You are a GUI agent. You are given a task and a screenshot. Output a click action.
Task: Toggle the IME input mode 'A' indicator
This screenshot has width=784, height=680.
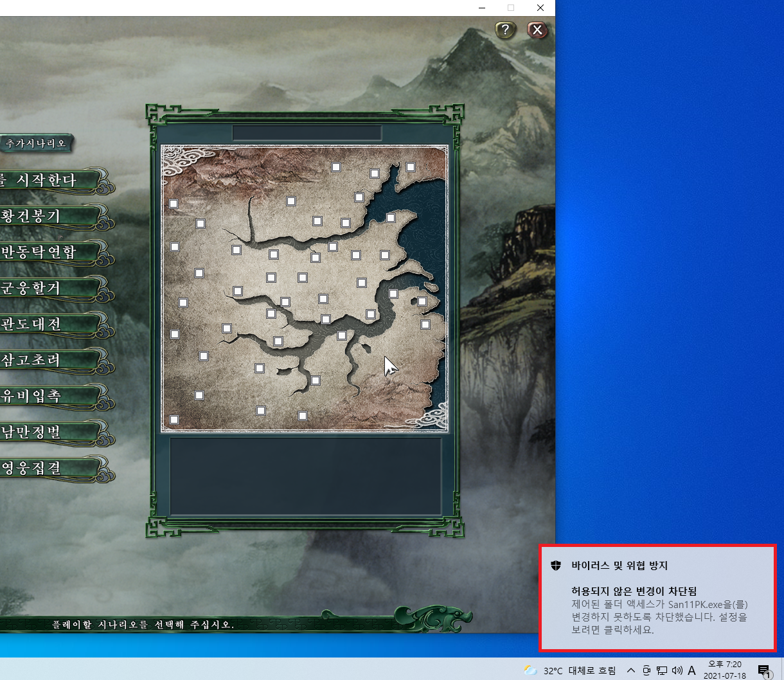coord(691,670)
